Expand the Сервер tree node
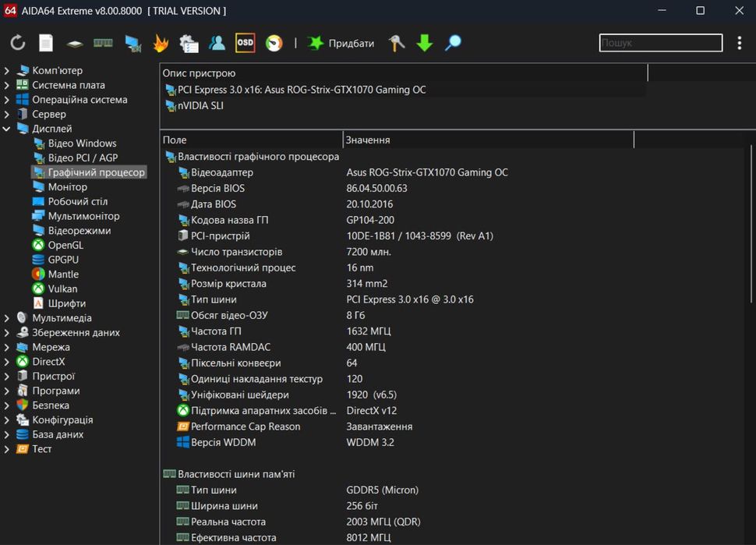This screenshot has height=545, width=756. coord(7,115)
